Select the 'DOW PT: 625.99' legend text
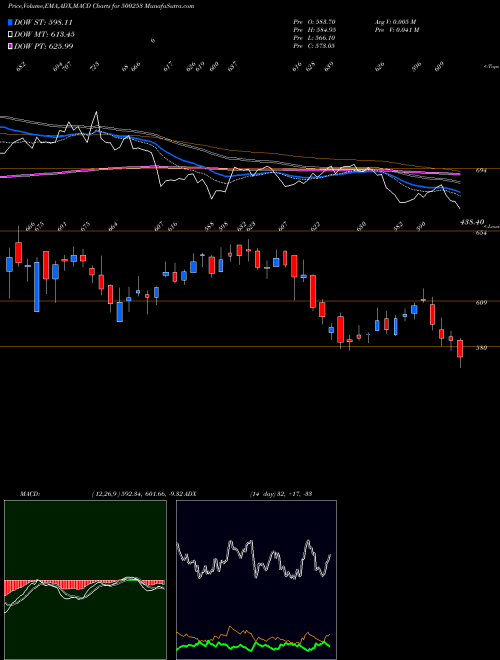The width and height of the screenshot is (500, 660). coord(44,46)
